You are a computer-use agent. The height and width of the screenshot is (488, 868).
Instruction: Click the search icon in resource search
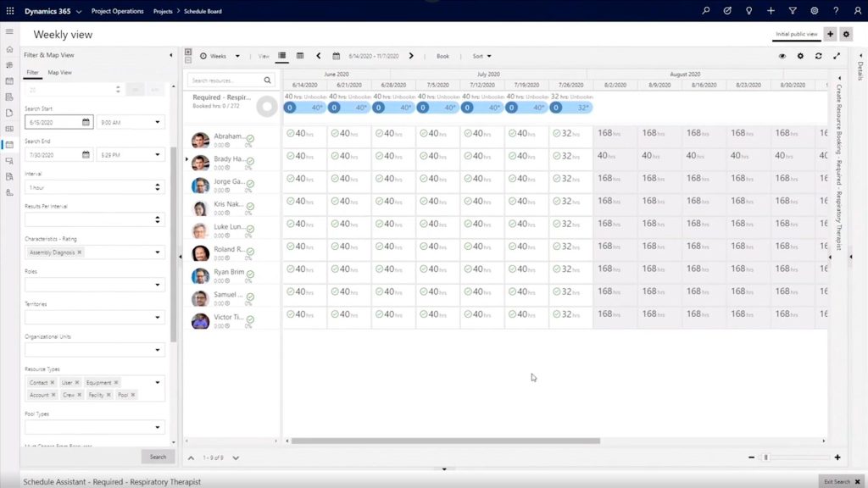coord(268,80)
